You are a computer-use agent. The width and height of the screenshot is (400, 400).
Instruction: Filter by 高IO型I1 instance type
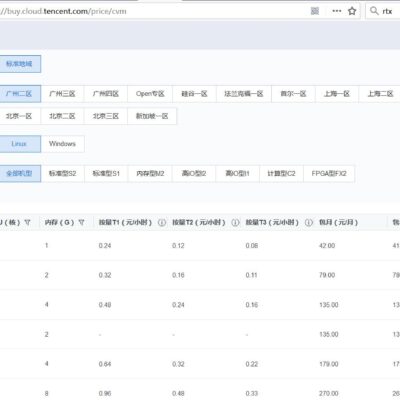[237, 173]
